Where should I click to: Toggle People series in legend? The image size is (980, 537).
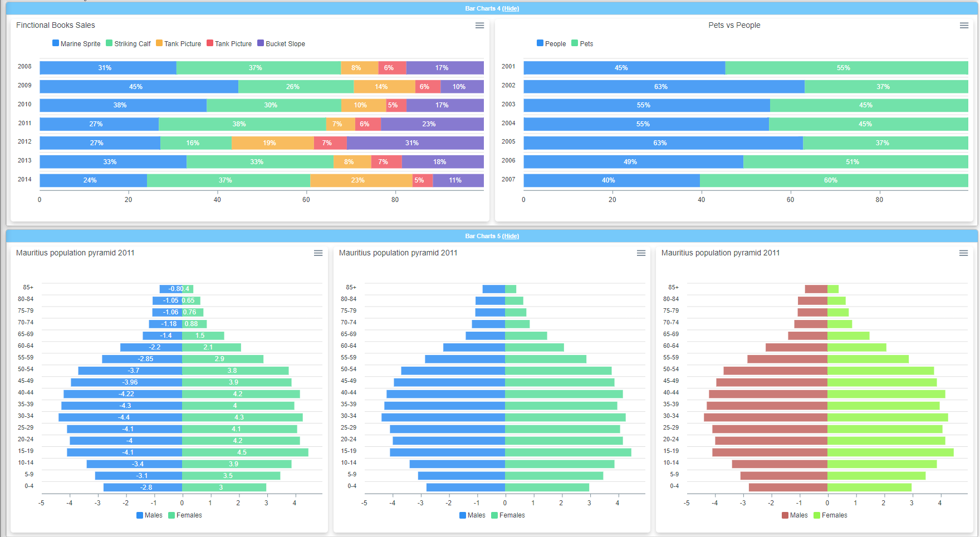tap(551, 43)
